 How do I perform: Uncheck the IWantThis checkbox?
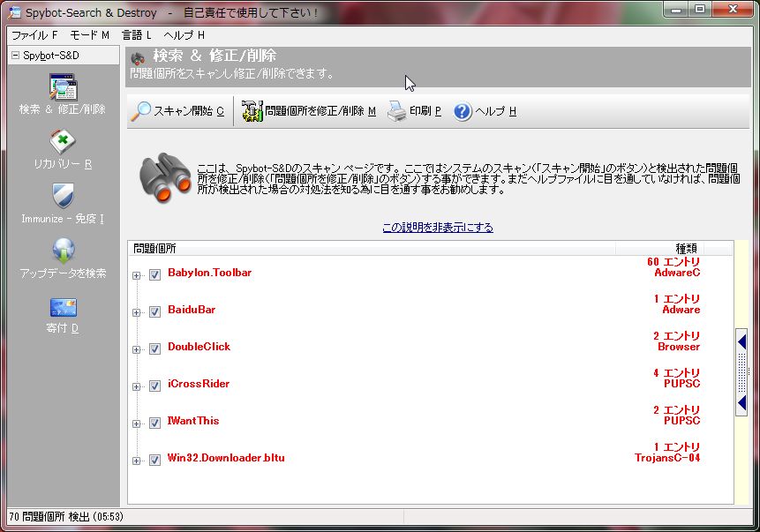click(x=154, y=423)
